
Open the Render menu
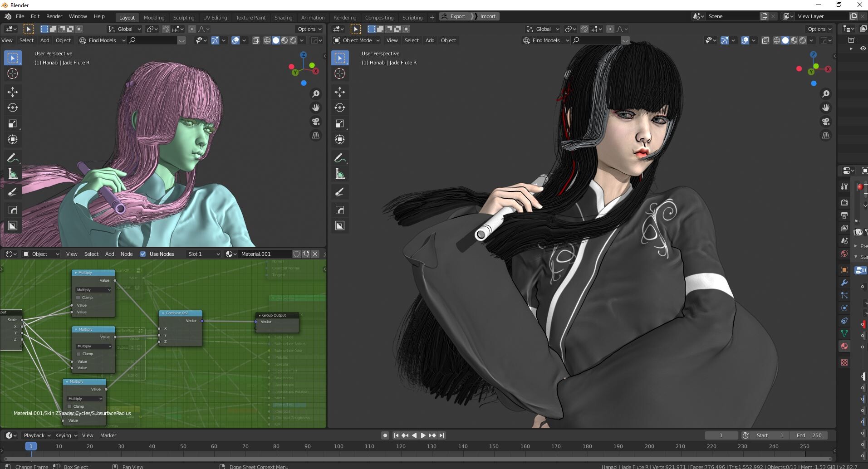(x=54, y=16)
